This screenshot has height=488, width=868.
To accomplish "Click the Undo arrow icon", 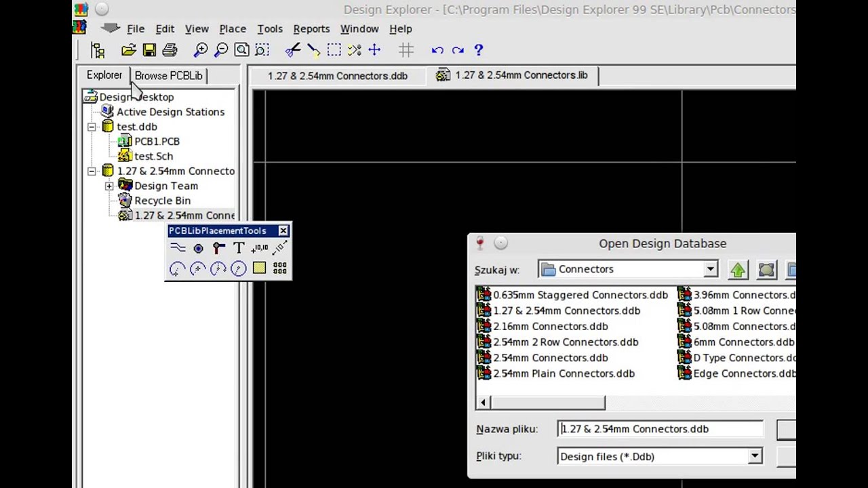I will point(437,50).
